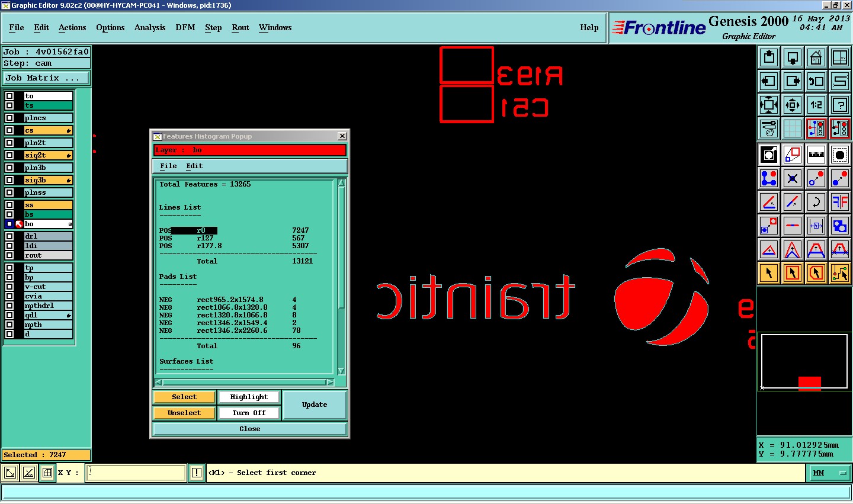This screenshot has width=853, height=504.
Task: Open the DFM menu
Action: [185, 27]
